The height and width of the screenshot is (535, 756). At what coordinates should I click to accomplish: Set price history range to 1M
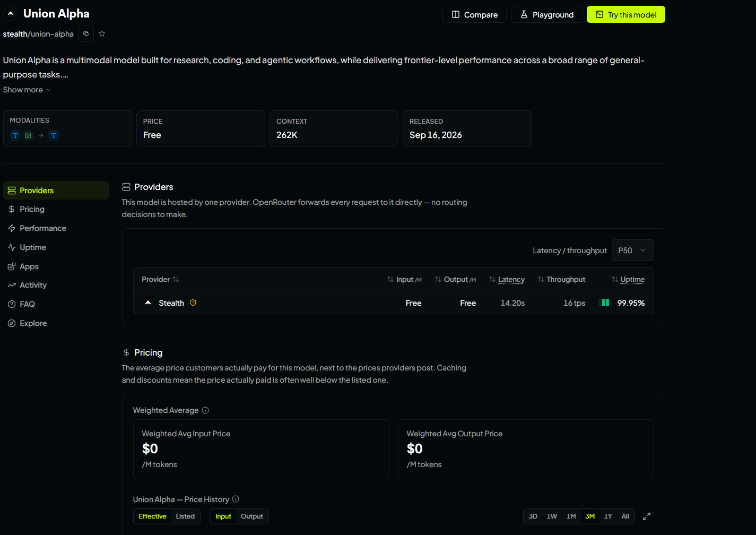[571, 516]
